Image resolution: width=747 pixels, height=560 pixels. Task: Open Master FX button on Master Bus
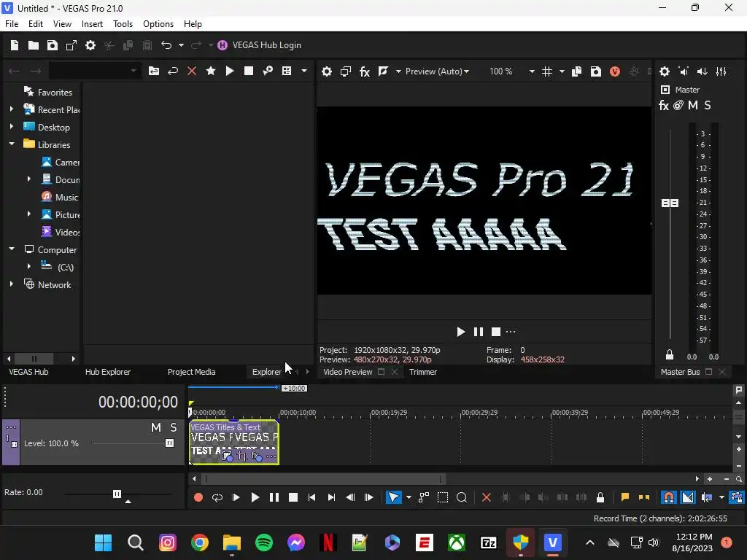click(x=664, y=105)
